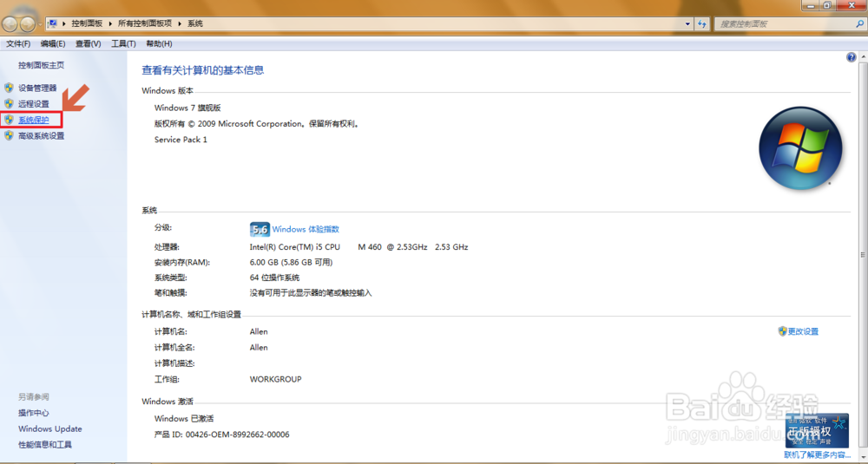Click the WORKGROUP value text
This screenshot has width=868, height=464.
276,379
